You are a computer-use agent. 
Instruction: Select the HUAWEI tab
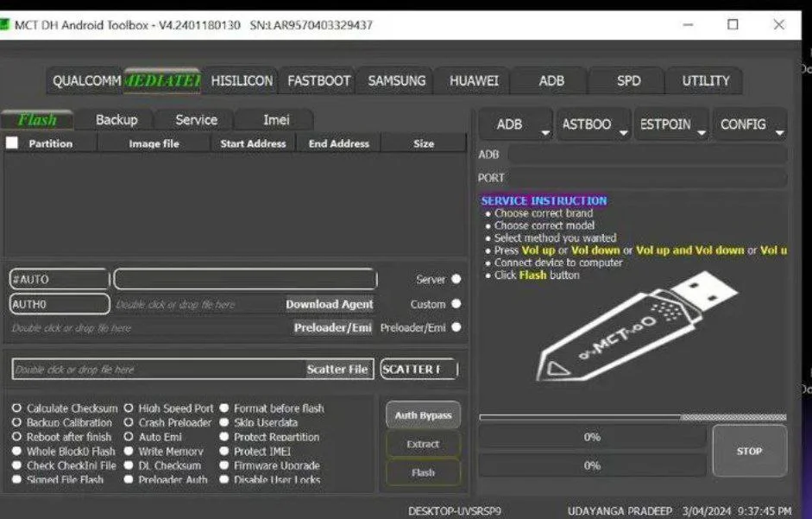point(474,81)
